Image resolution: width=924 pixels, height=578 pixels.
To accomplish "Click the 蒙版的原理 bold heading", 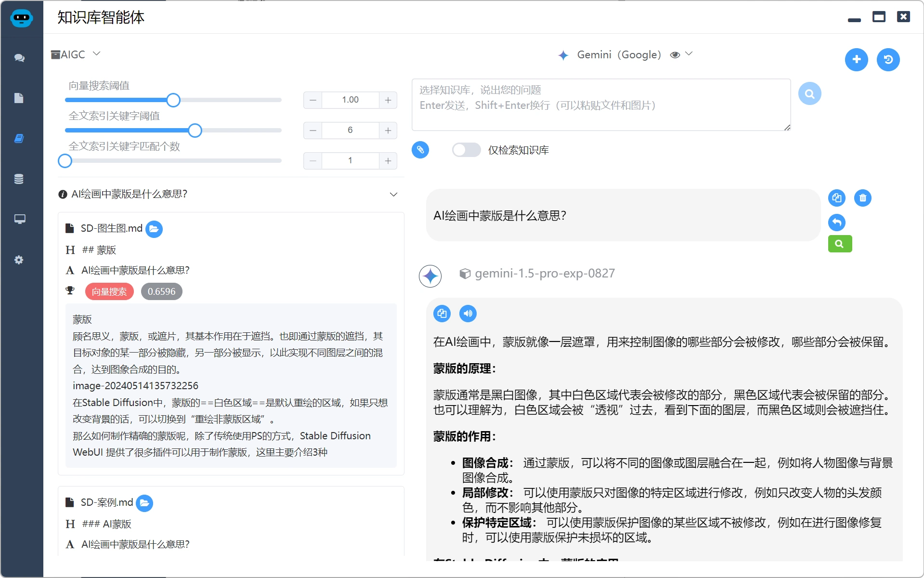I will pyautogui.click(x=464, y=368).
